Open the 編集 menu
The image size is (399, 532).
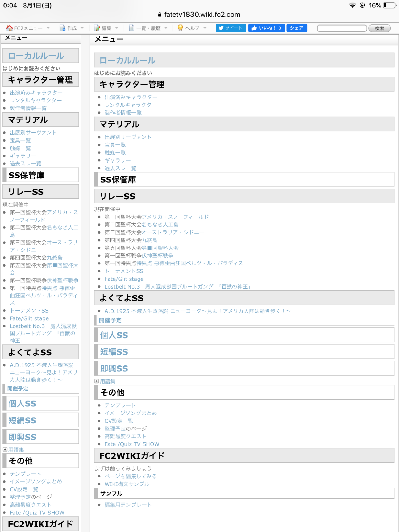click(107, 28)
